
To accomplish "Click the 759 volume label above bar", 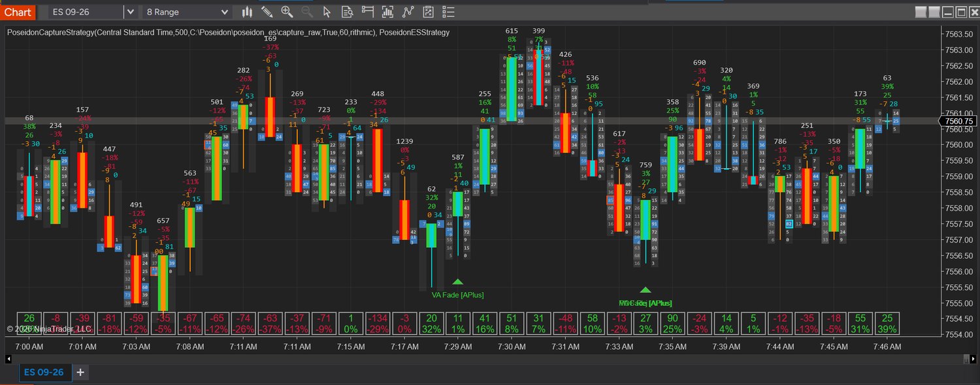I will (x=645, y=165).
